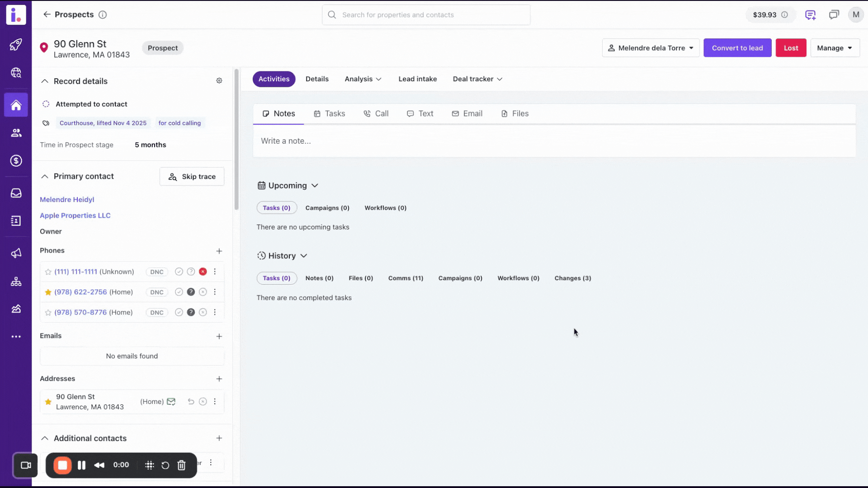This screenshot has height=488, width=868.
Task: Open the Email tab in Activities
Action: click(x=467, y=113)
